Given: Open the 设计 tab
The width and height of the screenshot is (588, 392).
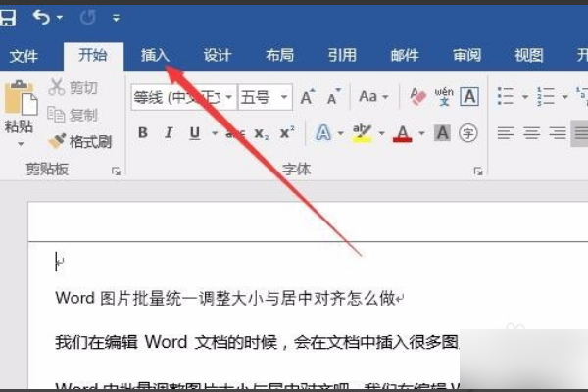Looking at the screenshot, I should click(x=218, y=55).
